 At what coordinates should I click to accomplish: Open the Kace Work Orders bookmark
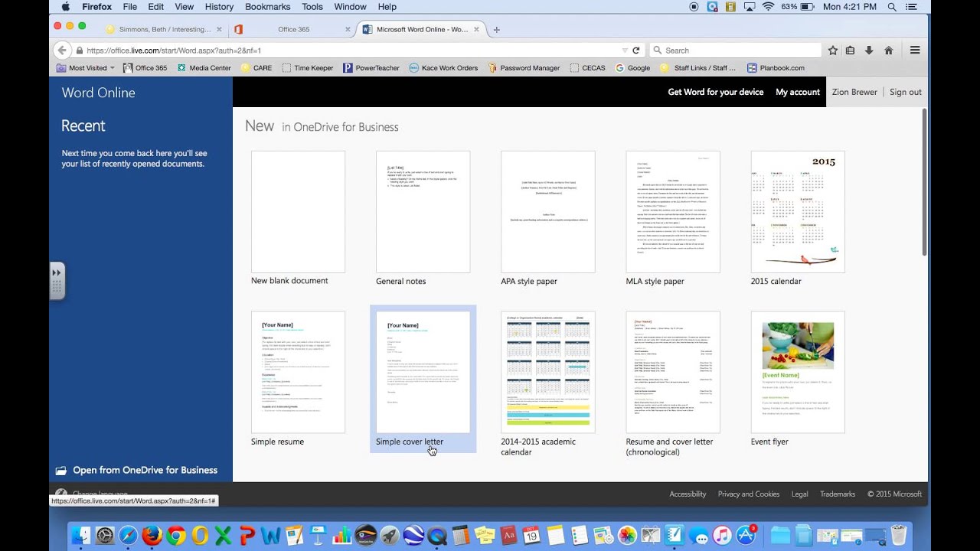pyautogui.click(x=443, y=68)
